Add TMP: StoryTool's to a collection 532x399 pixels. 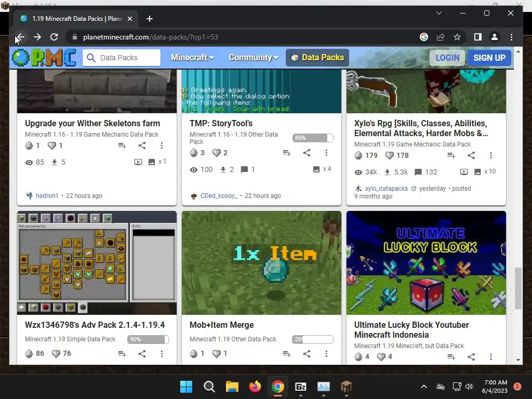pos(287,153)
